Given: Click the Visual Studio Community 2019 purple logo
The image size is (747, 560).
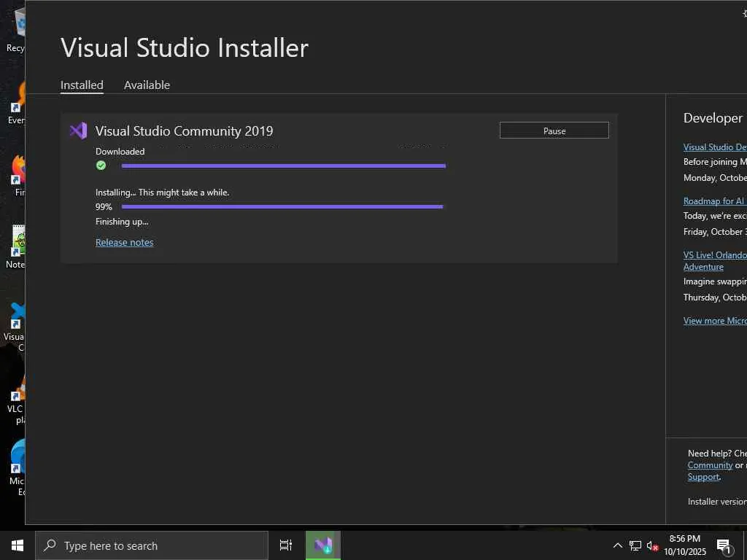Looking at the screenshot, I should tap(79, 131).
